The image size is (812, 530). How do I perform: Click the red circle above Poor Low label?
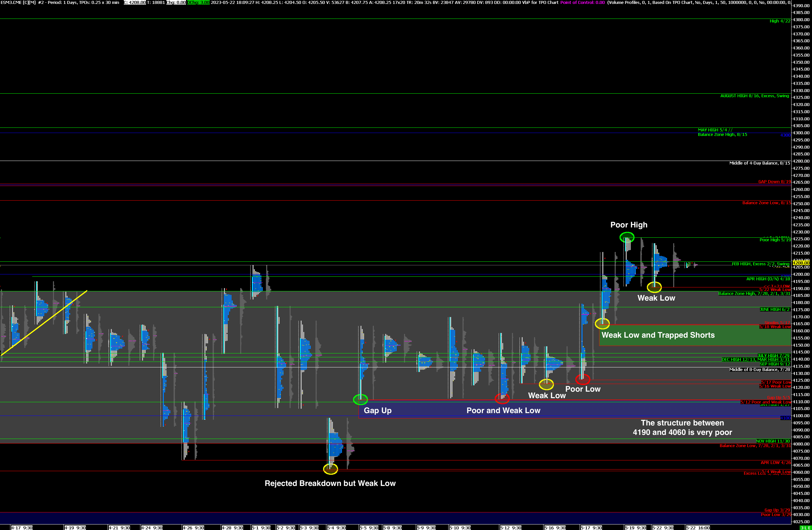click(582, 379)
